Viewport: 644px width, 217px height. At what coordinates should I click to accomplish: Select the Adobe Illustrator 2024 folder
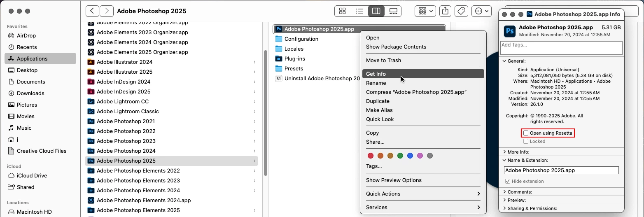171,62
